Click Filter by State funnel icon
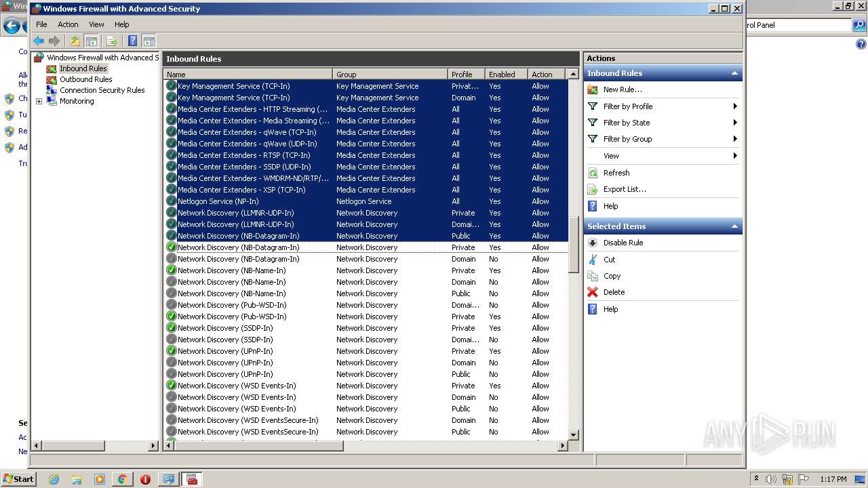 [593, 123]
